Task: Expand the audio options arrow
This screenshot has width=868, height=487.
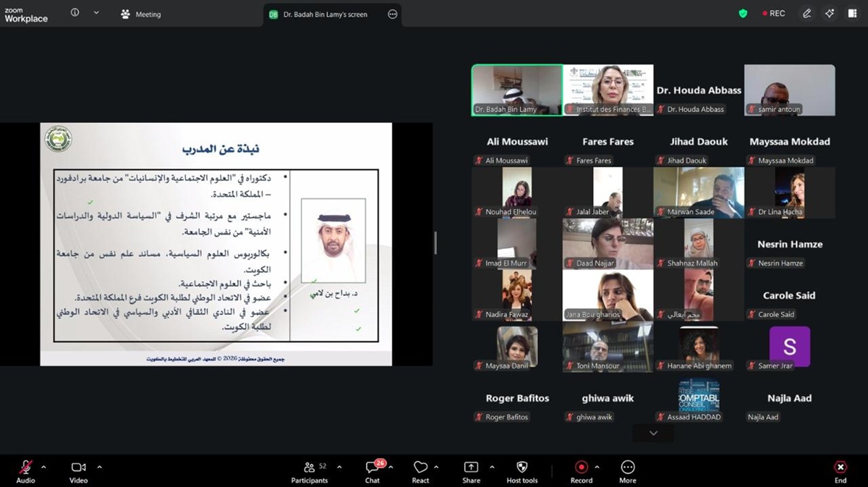Action: (x=43, y=467)
